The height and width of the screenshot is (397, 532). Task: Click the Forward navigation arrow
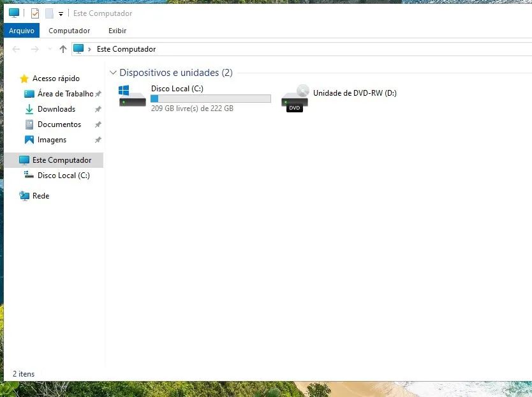tap(34, 49)
